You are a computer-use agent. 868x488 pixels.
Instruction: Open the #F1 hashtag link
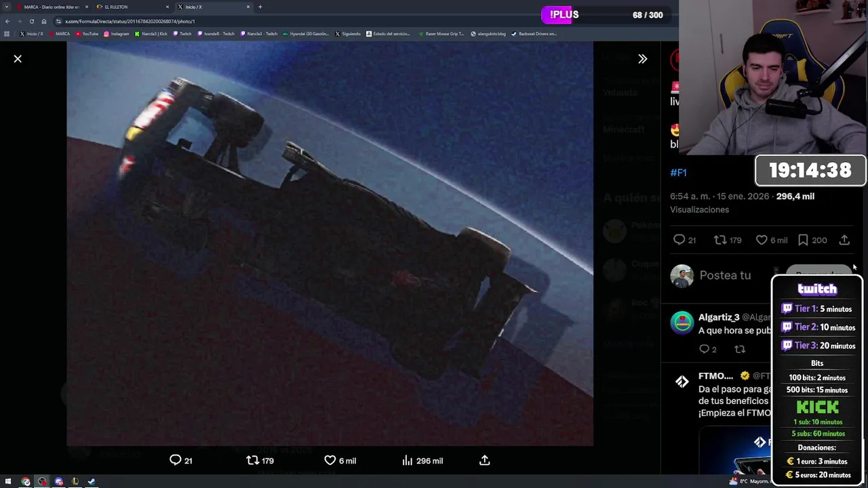click(678, 172)
